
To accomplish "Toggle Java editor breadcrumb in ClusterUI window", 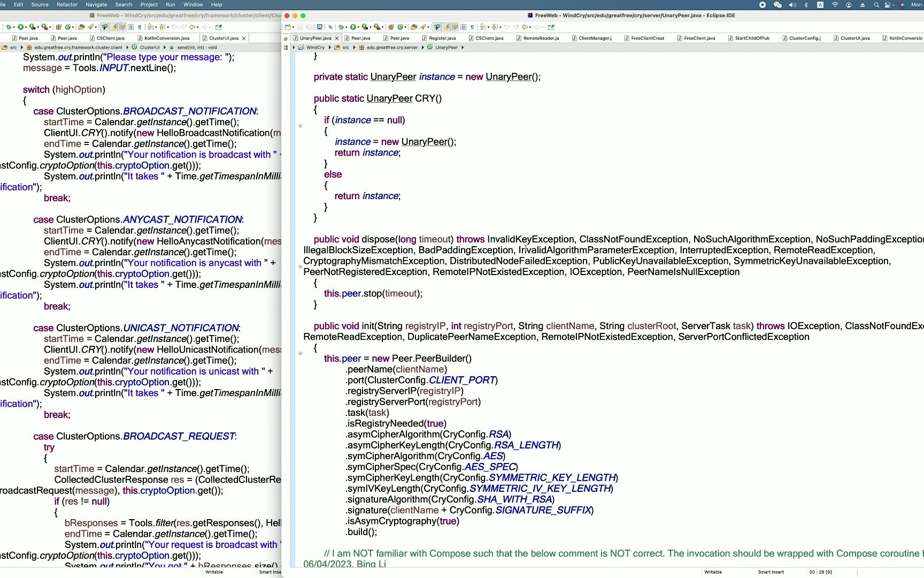I will tap(105, 27).
